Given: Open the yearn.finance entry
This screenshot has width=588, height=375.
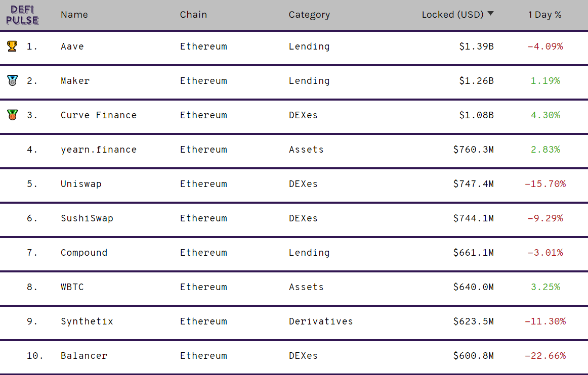Looking at the screenshot, I should point(99,150).
